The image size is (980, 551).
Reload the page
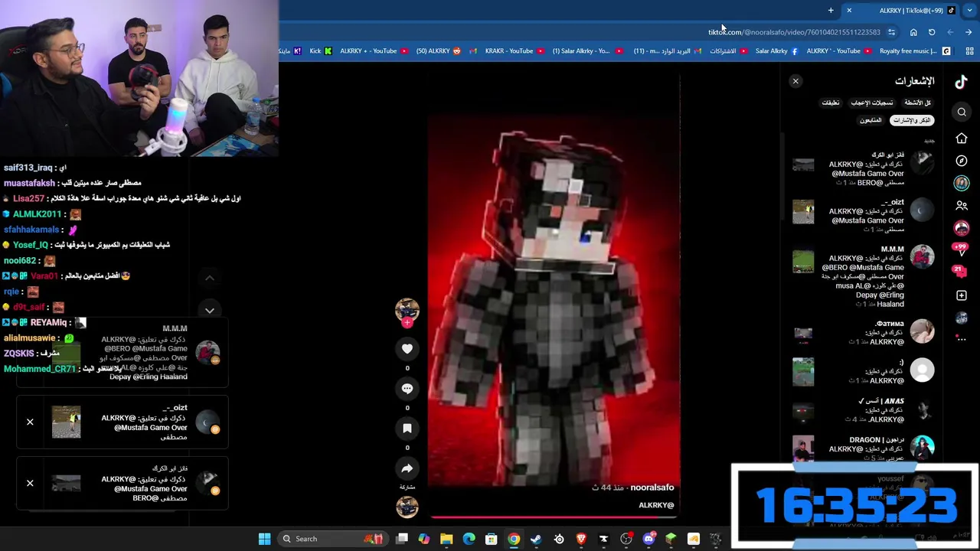932,32
